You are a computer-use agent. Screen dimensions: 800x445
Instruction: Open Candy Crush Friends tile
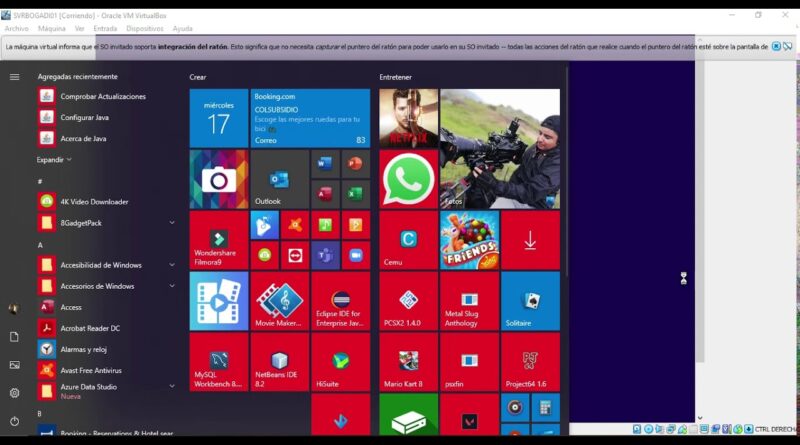coord(469,240)
